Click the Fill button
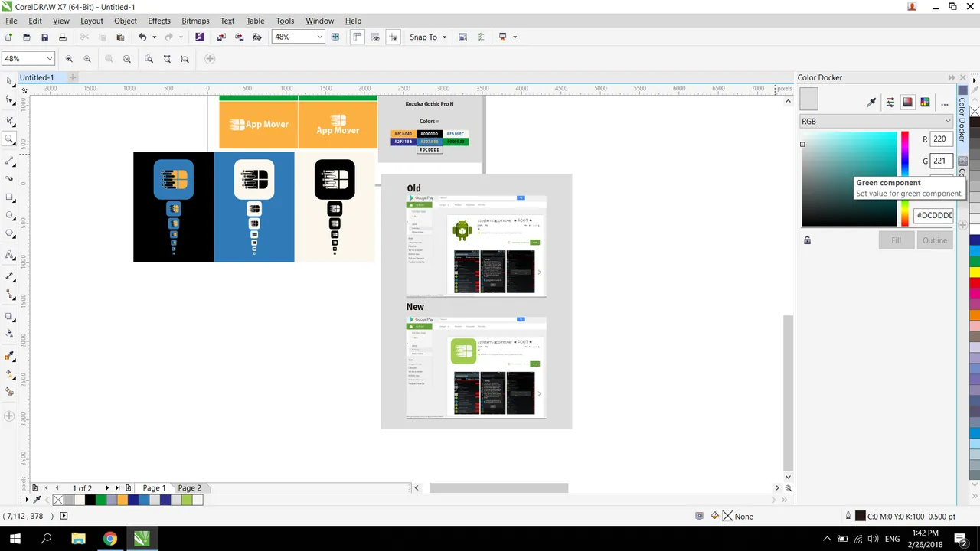Viewport: 980px width, 551px height. coord(896,240)
